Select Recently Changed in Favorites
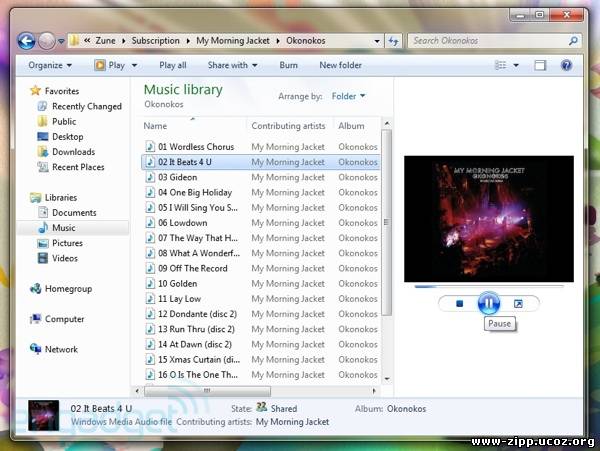 coord(86,106)
